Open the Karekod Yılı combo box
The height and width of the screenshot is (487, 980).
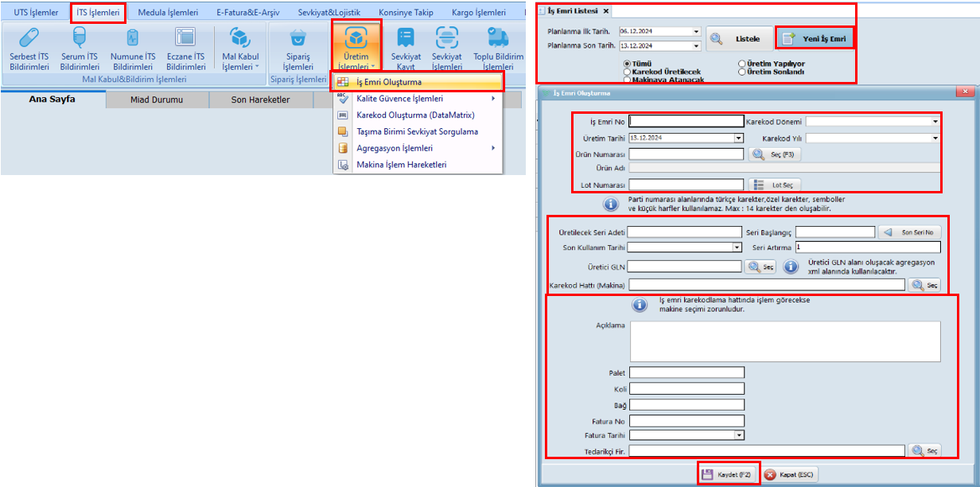(935, 138)
